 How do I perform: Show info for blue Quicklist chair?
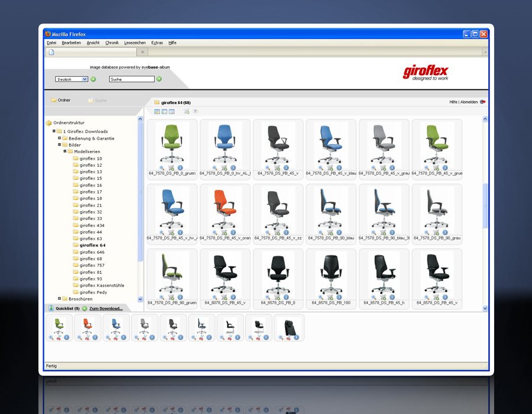(x=124, y=337)
